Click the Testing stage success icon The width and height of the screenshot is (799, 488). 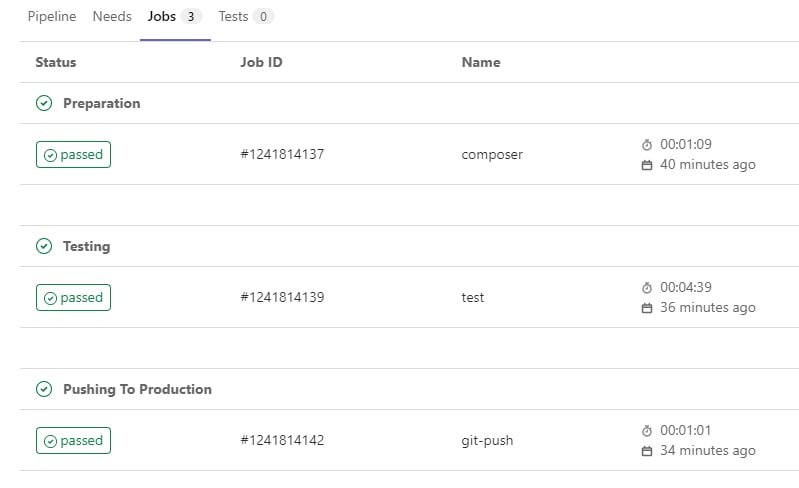click(44, 246)
